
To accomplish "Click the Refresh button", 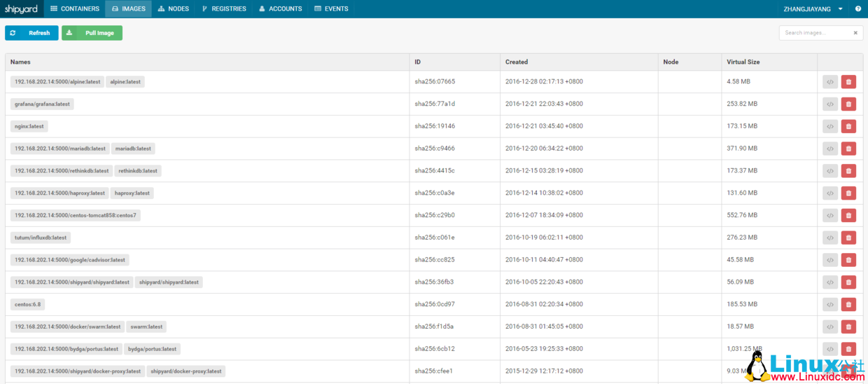I will 31,33.
